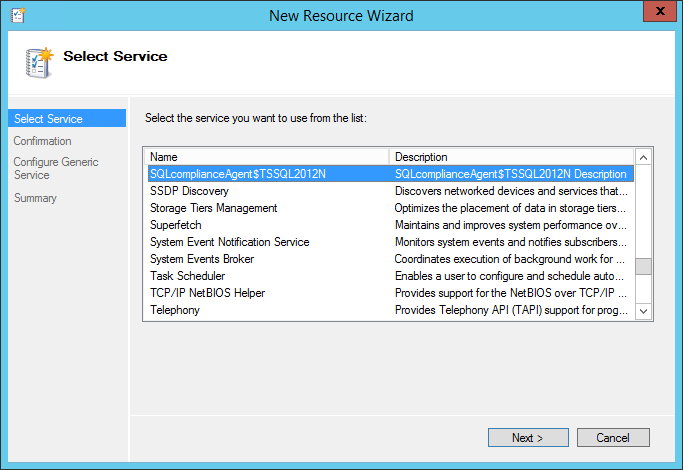Screen dimensions: 683x470
Task: Choose Storage Tiers Management from list
Action: pyautogui.click(x=214, y=208)
